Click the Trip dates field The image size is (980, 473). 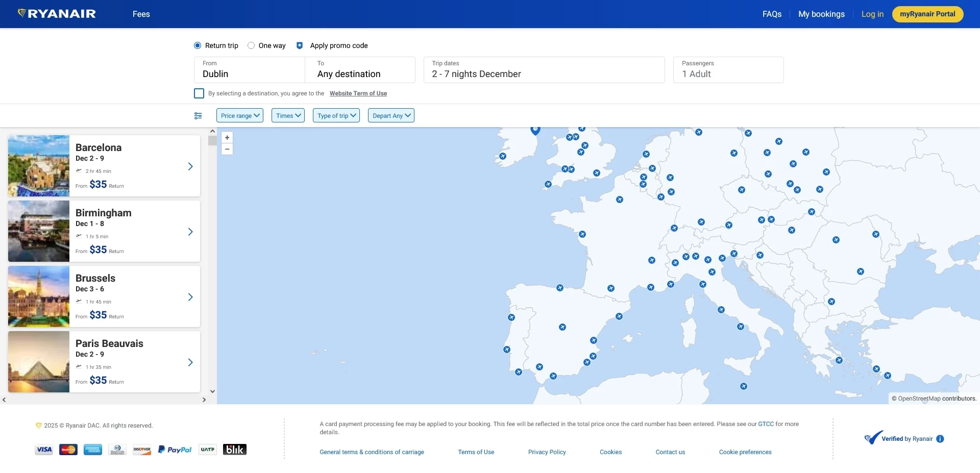[544, 70]
